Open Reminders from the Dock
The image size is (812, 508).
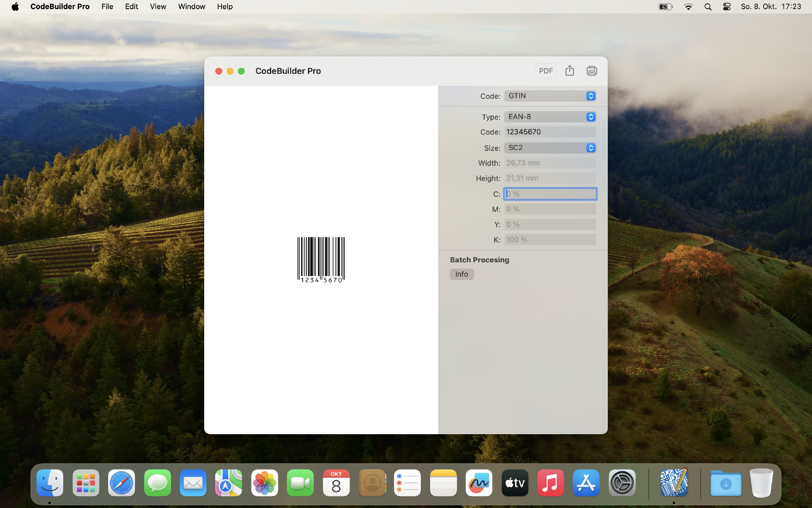[408, 483]
